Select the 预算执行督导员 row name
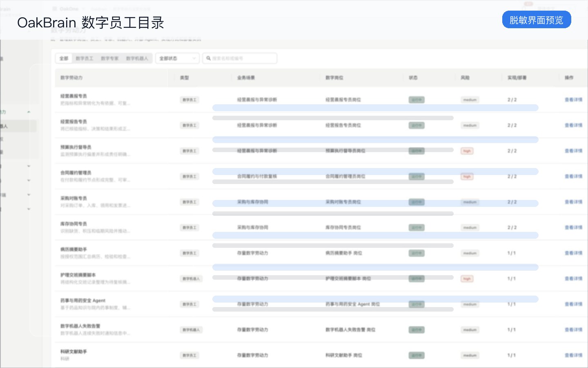 click(x=76, y=147)
